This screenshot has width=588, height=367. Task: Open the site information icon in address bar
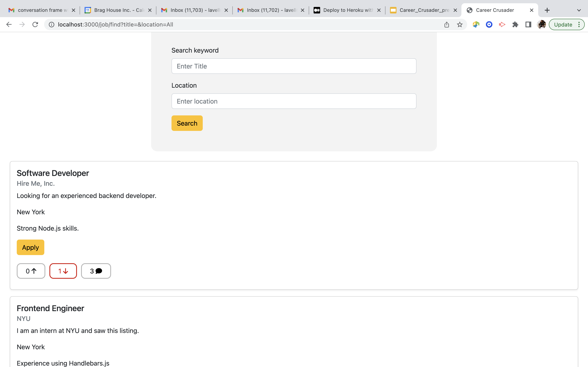[x=51, y=24]
